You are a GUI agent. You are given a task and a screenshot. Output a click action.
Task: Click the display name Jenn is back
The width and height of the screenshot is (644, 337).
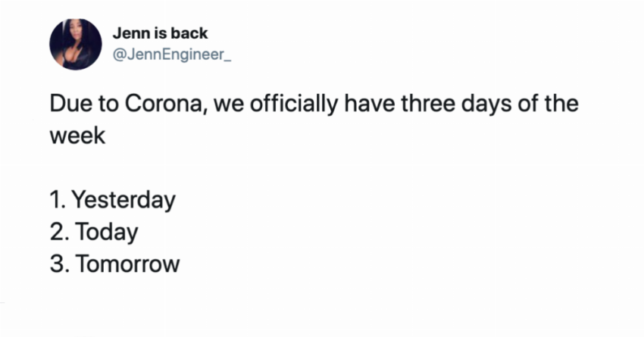[160, 33]
